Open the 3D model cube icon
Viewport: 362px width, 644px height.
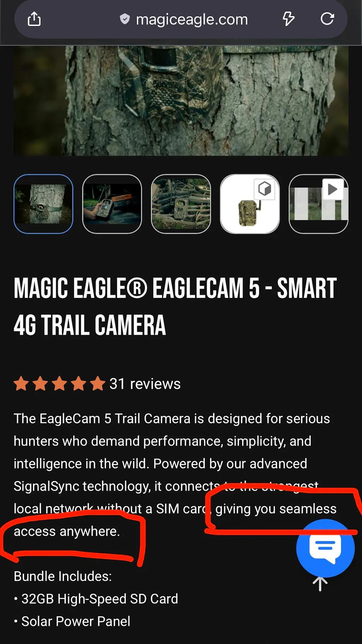[x=264, y=189]
